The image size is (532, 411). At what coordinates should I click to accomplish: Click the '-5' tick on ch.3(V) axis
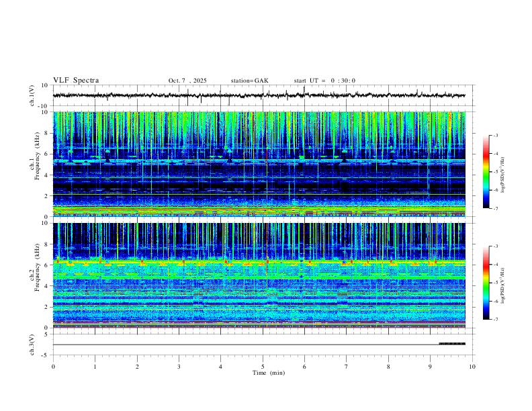pyautogui.click(x=46, y=355)
